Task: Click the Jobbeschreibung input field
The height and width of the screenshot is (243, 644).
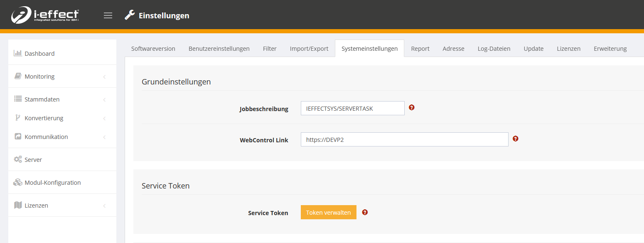Action: 352,108
